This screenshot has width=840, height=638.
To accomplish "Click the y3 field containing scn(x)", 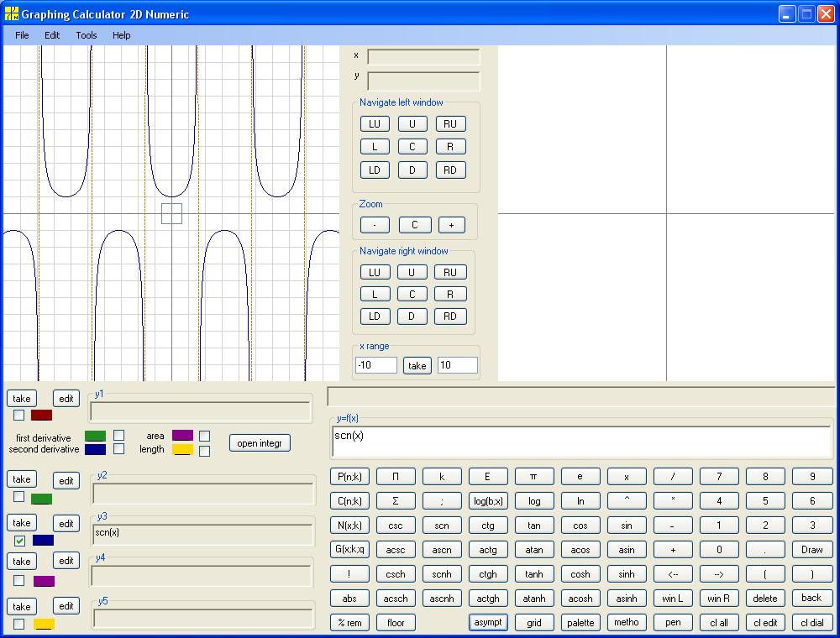I will point(202,535).
